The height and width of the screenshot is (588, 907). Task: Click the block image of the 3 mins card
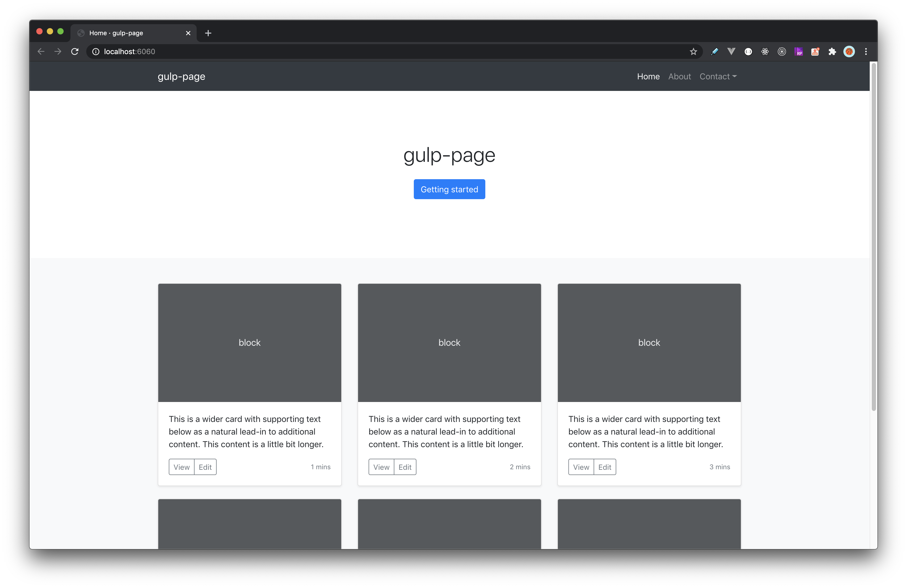coord(649,343)
